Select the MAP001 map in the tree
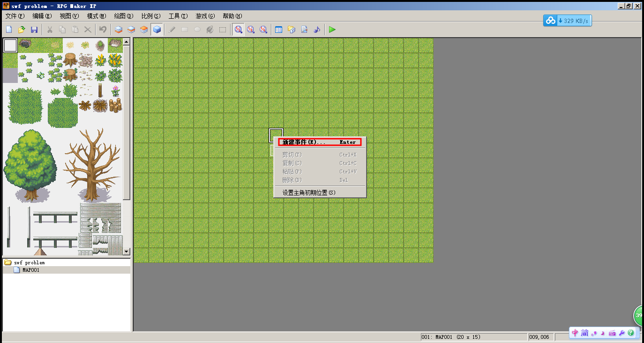The image size is (644, 343). point(31,270)
